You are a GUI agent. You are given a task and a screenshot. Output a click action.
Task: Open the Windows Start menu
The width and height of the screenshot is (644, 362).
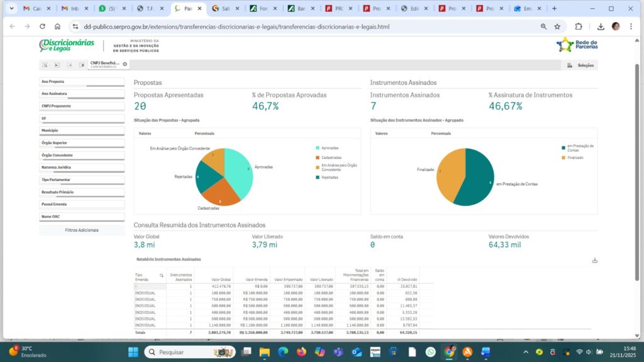point(133,352)
